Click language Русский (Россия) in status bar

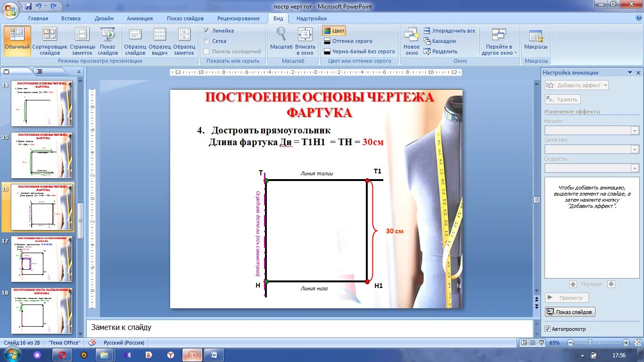[124, 343]
